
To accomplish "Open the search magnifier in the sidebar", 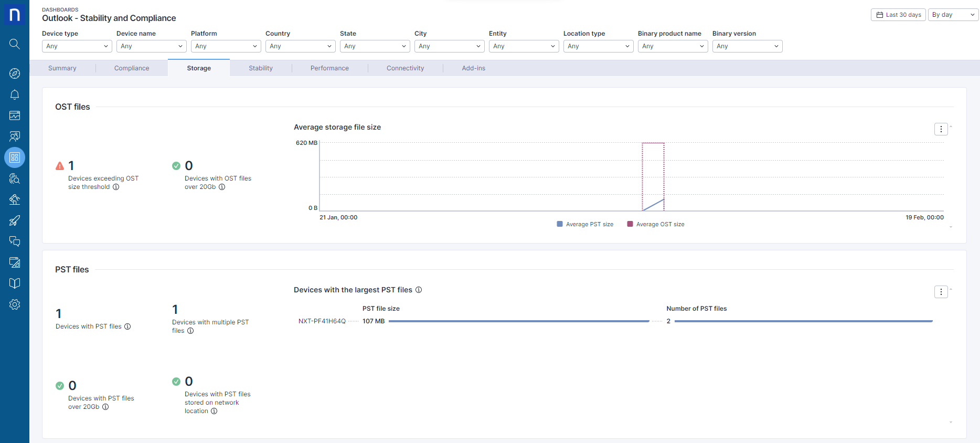I will click(x=15, y=44).
